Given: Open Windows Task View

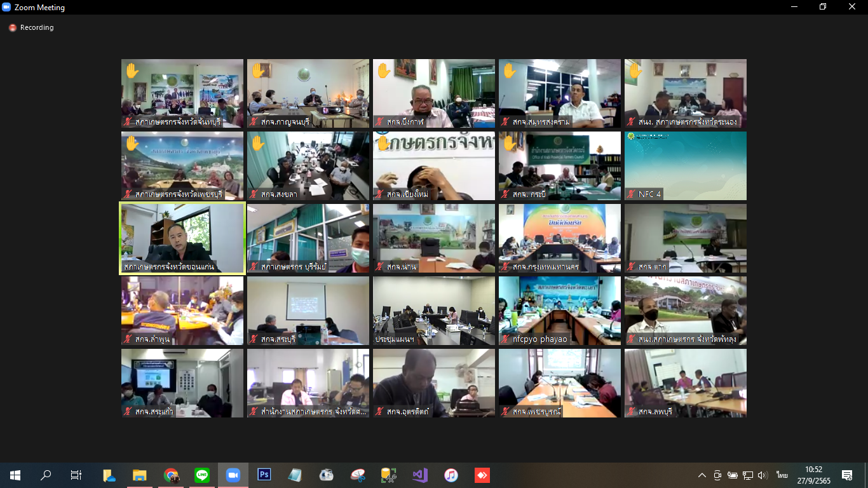Looking at the screenshot, I should 76,475.
